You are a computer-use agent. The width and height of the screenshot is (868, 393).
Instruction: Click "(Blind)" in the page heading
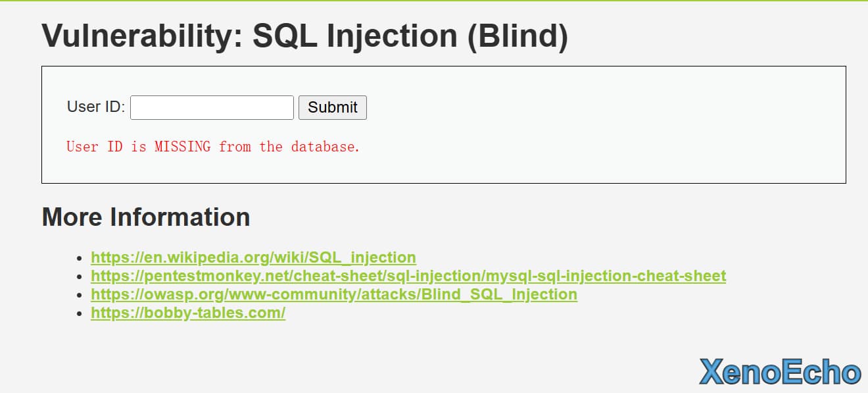coord(518,35)
